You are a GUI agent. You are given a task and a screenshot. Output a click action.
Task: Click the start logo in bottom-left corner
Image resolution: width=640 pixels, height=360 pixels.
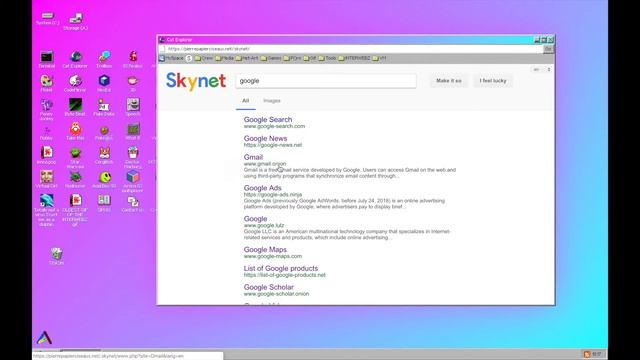(x=44, y=337)
